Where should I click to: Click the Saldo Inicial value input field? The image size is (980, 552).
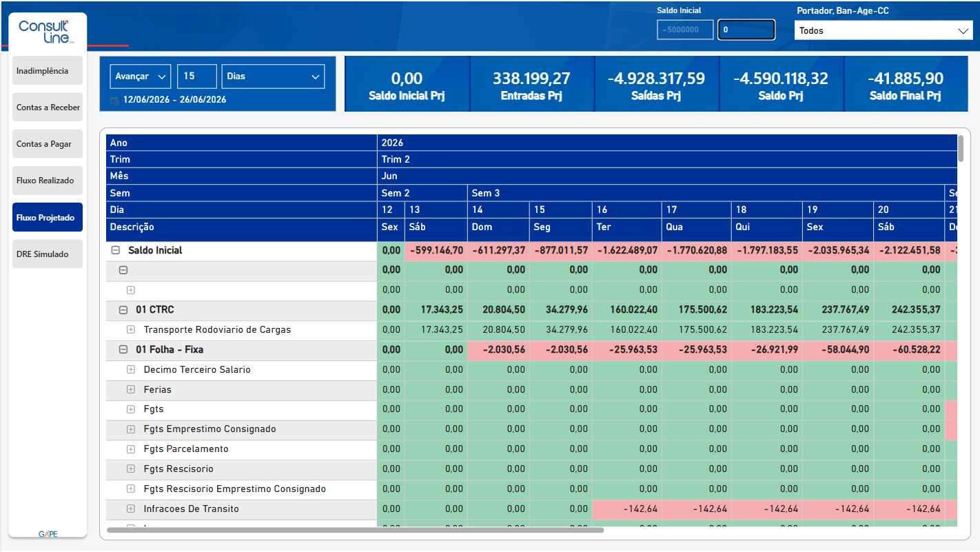(746, 30)
